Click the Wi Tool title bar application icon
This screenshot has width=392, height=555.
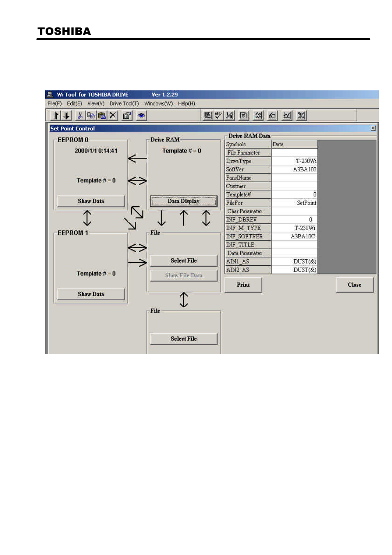click(x=50, y=94)
